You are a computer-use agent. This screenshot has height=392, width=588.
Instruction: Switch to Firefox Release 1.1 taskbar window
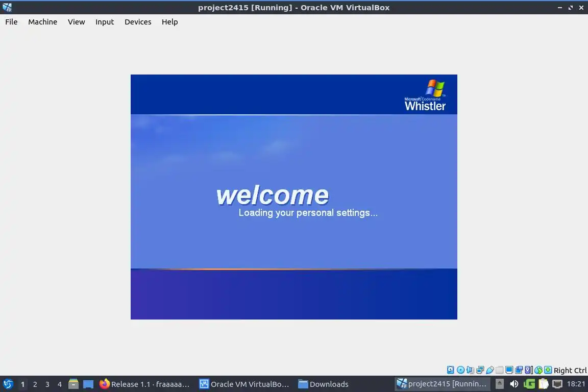[x=144, y=384]
